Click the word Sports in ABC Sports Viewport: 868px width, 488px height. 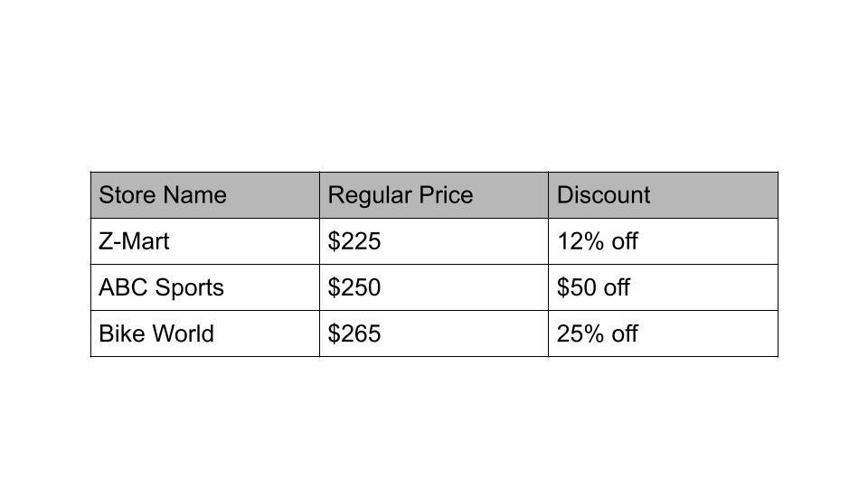pos(189,288)
